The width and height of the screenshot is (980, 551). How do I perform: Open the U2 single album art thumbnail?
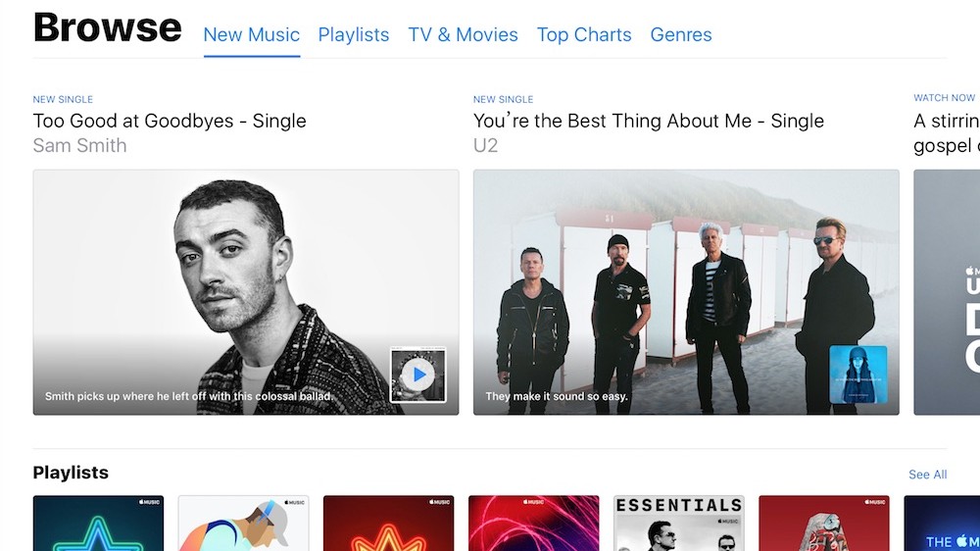point(858,375)
